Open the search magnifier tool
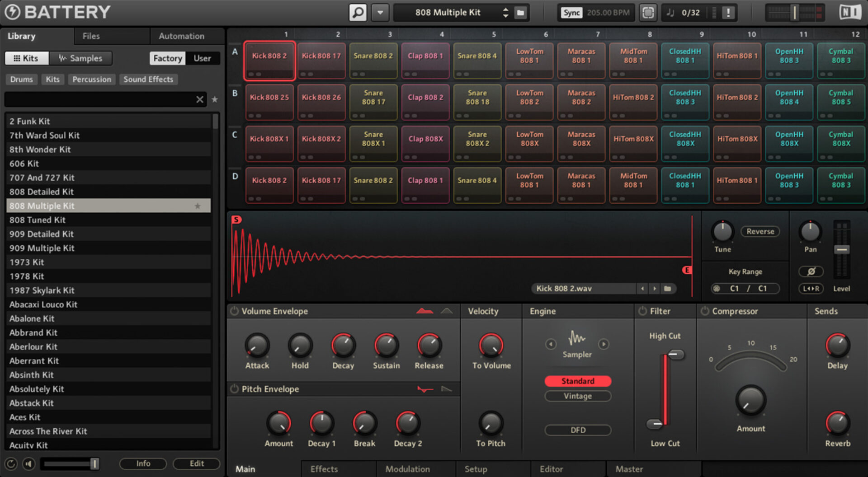868x477 pixels. (358, 12)
